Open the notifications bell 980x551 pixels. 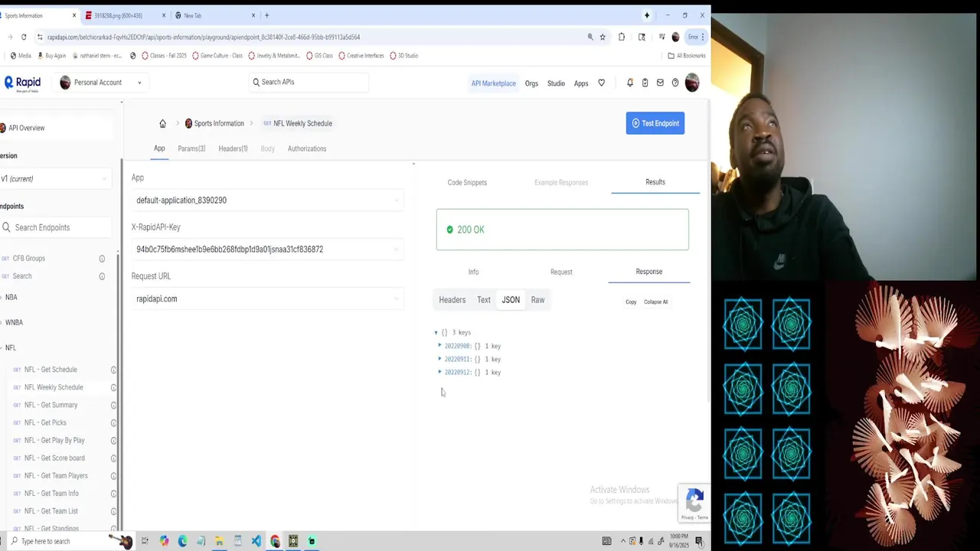[x=630, y=83]
